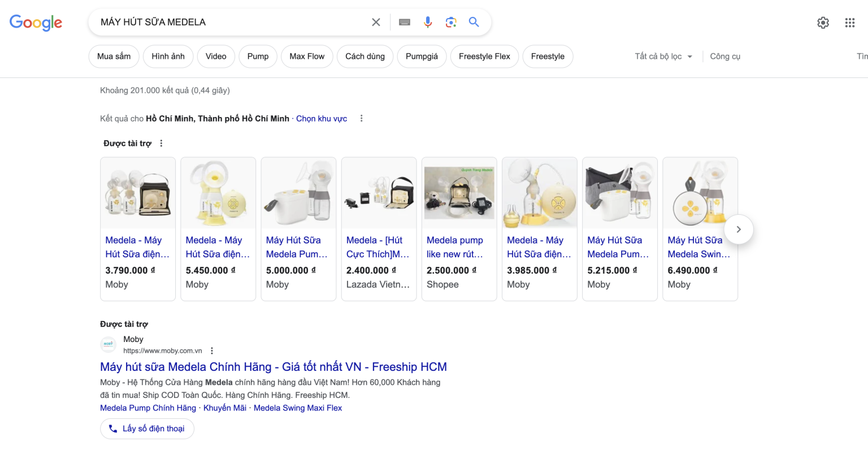The image size is (868, 450).
Task: Open 'Chọn khu vực' location link
Action: pyautogui.click(x=322, y=119)
